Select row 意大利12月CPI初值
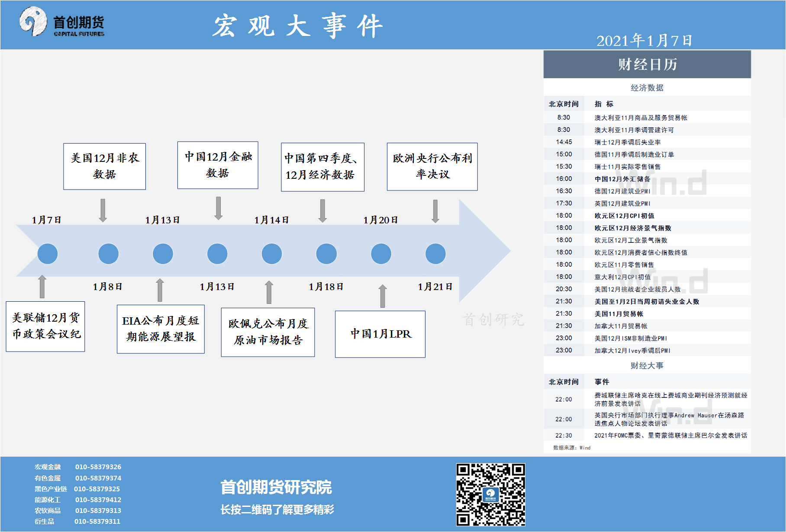The width and height of the screenshot is (786, 532). [647, 277]
